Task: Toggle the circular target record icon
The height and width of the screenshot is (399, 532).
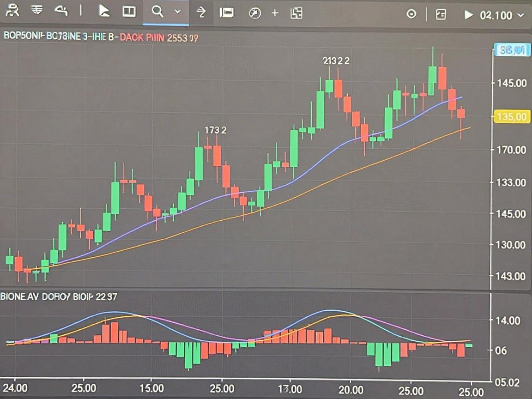Action: 411,14
